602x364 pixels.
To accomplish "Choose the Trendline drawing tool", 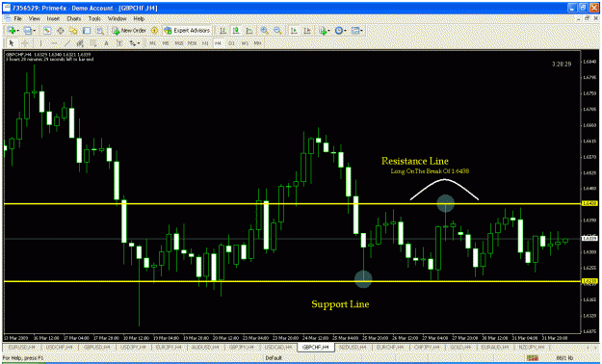I will [67, 43].
